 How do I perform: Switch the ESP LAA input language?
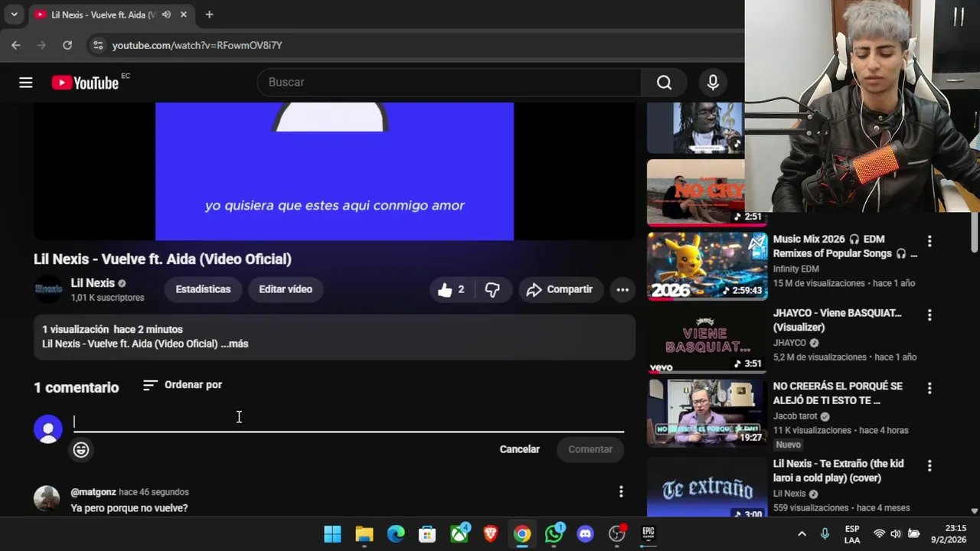tap(852, 534)
